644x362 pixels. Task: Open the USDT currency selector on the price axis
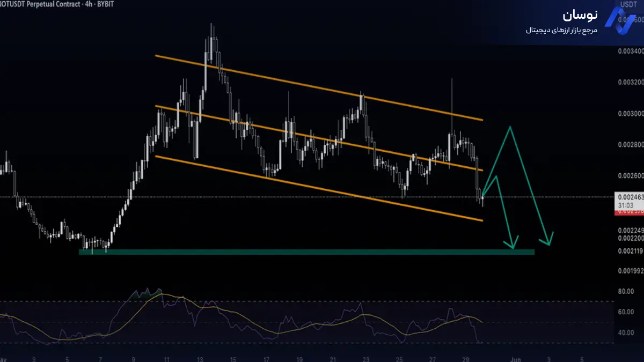628,4
